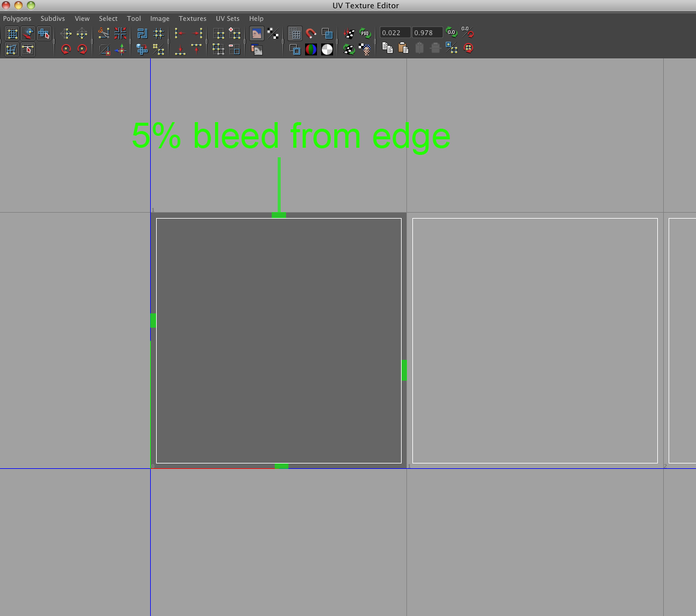Select the UV Lattice tool

click(12, 33)
